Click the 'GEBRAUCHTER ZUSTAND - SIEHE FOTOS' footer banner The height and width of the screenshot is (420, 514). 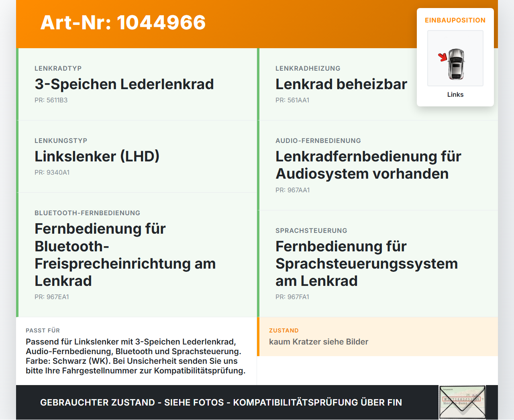[221, 402]
